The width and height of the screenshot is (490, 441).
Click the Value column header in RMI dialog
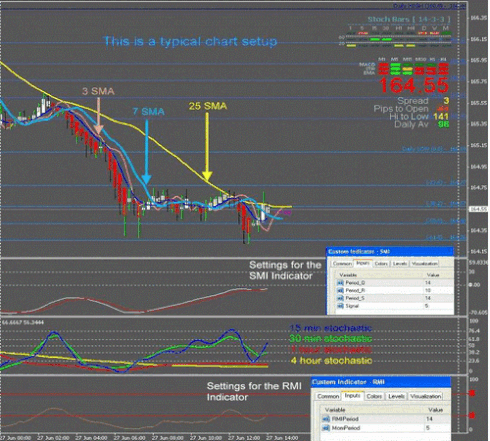pos(435,410)
